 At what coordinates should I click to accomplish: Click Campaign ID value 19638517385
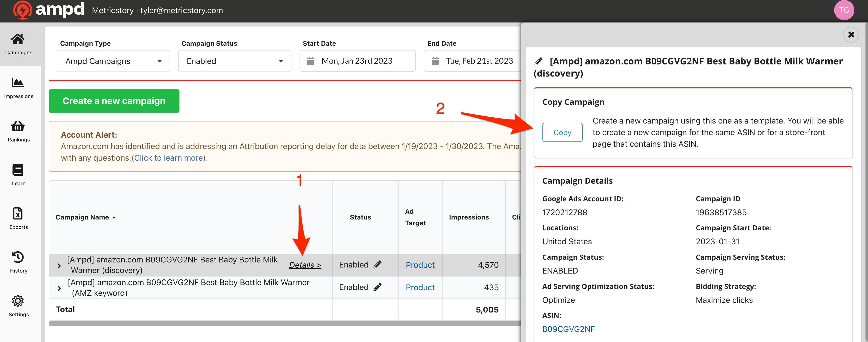(721, 212)
